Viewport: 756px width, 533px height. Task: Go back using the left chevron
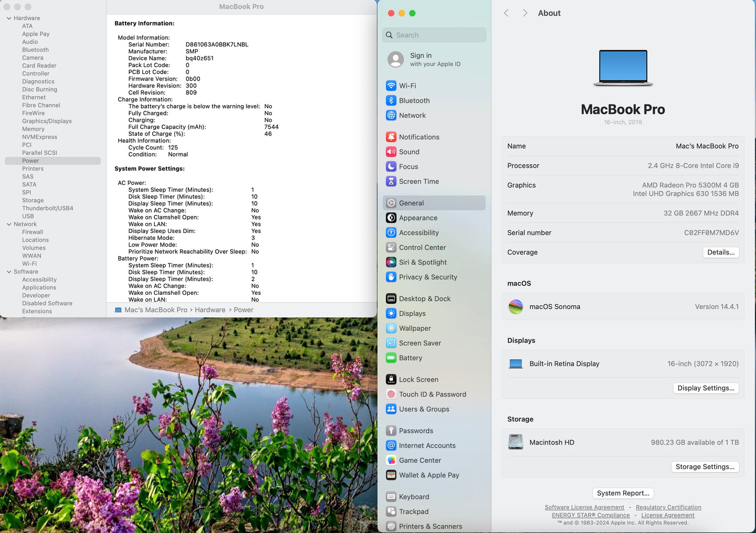506,13
